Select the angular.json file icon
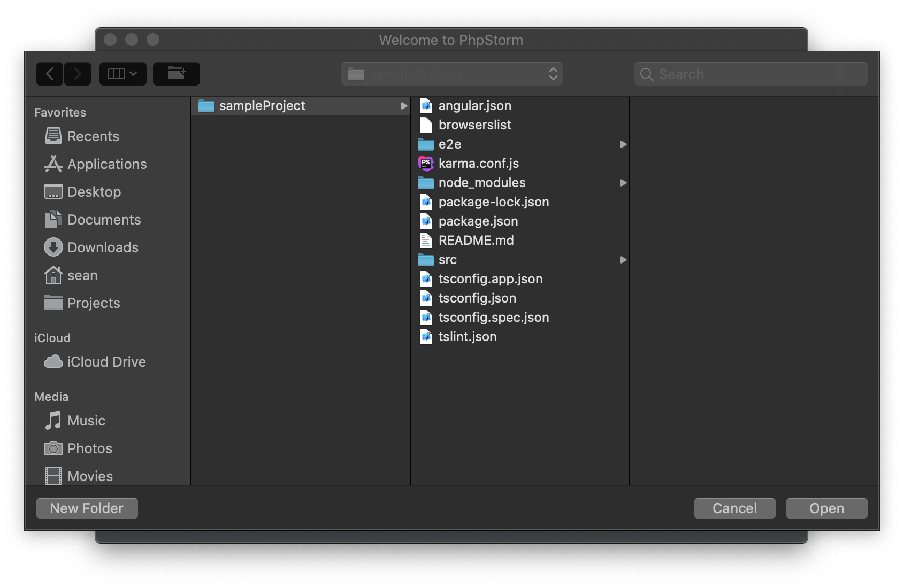This screenshot has height=588, width=904. click(x=426, y=106)
